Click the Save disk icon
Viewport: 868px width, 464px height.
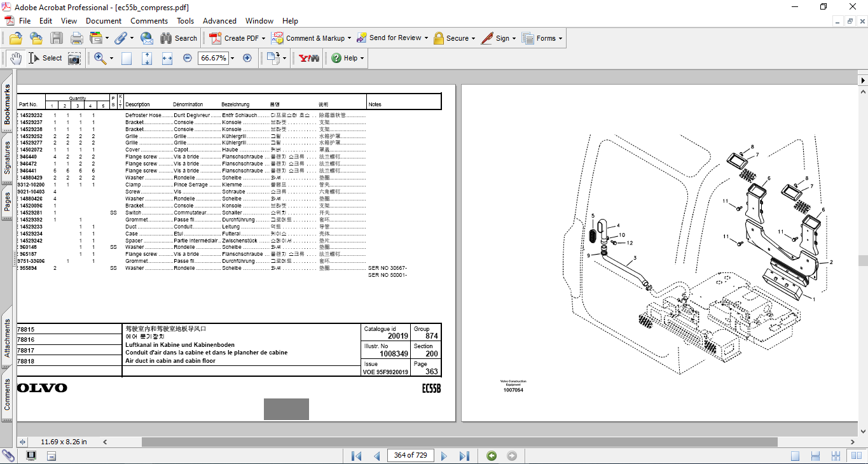tap(57, 38)
